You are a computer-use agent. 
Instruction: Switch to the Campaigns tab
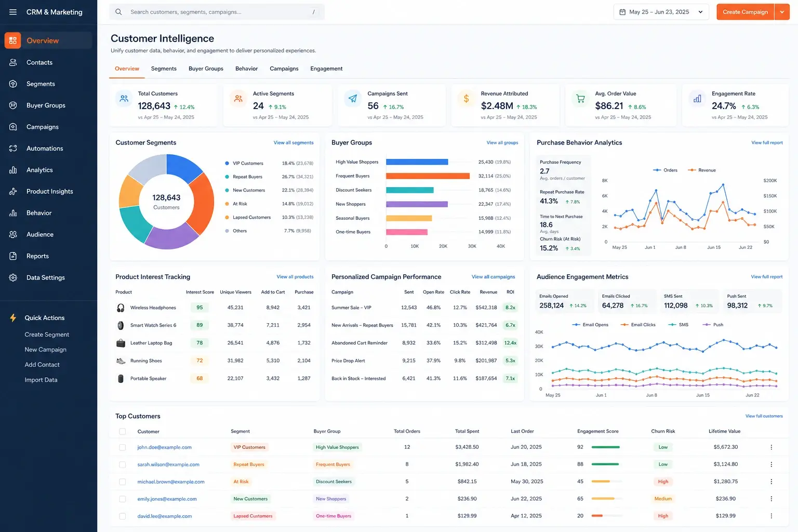(284, 69)
